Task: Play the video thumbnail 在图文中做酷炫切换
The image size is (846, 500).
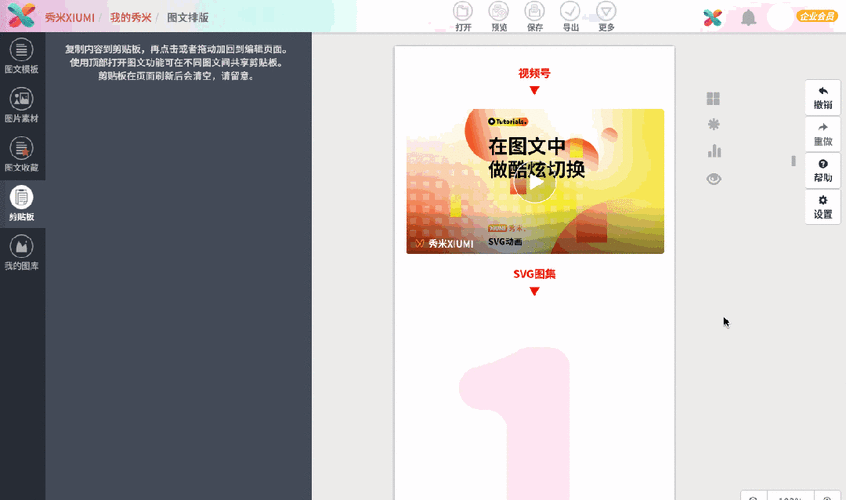Action: coord(535,182)
